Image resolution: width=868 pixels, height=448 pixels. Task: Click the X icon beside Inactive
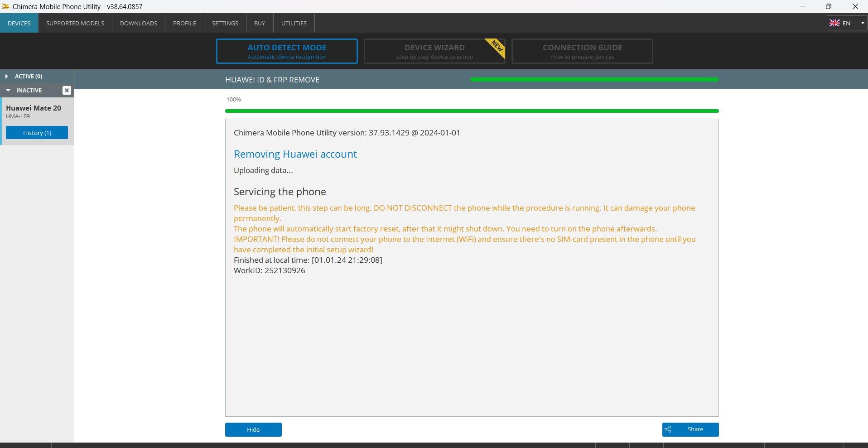[67, 90]
